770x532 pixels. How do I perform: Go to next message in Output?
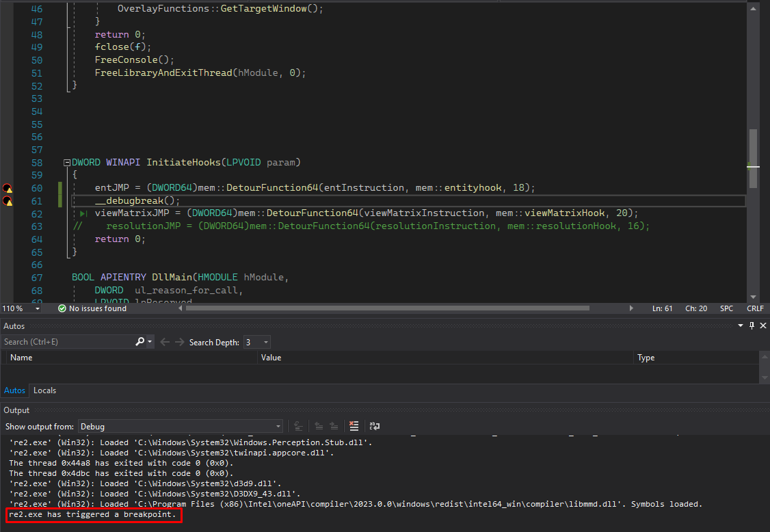click(x=334, y=426)
